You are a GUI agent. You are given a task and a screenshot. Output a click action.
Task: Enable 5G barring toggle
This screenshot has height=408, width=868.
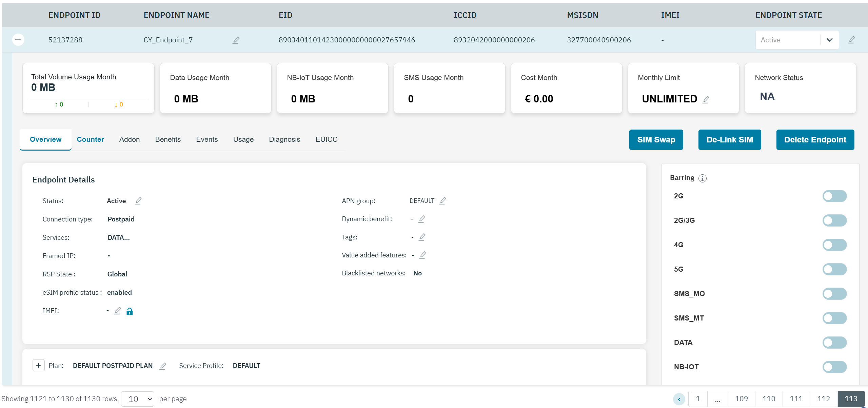[x=834, y=269]
